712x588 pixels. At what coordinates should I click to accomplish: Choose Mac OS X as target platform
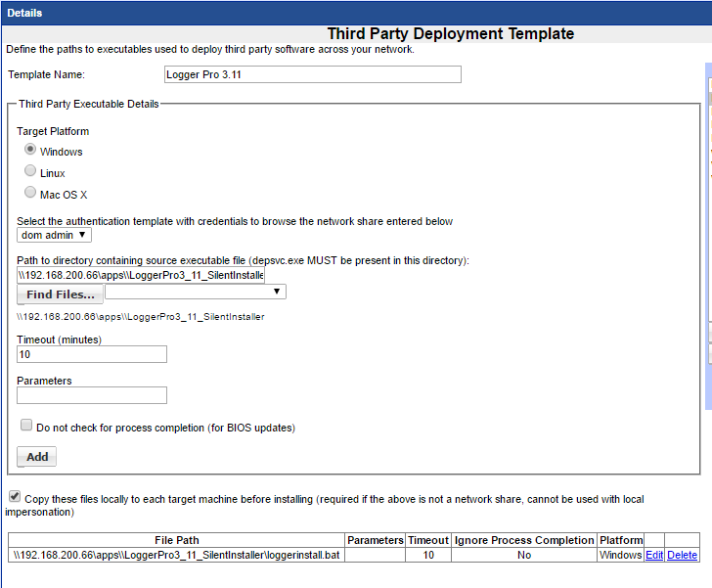click(x=31, y=193)
